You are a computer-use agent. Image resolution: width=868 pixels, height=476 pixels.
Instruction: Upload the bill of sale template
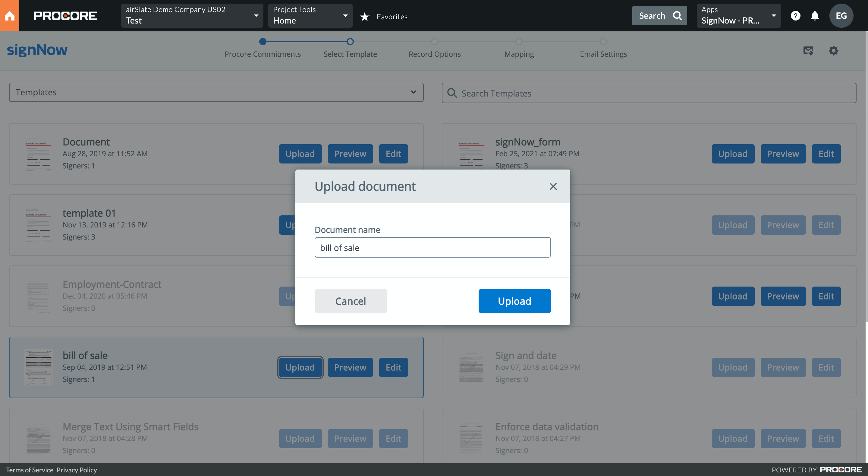(300, 367)
